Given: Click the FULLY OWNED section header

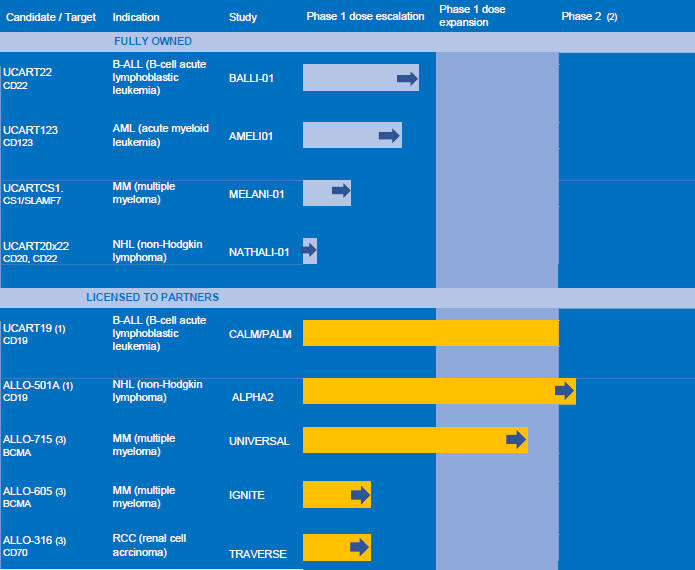Looking at the screenshot, I should coord(153,42).
